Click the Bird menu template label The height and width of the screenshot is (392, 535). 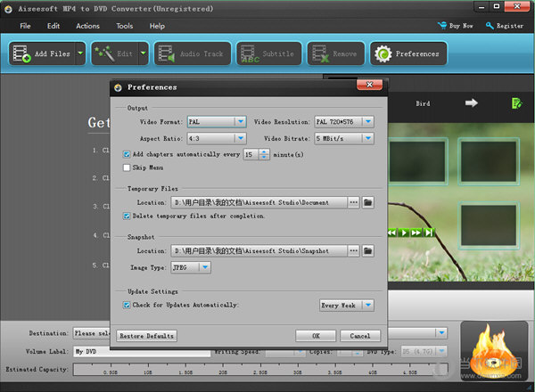pyautogui.click(x=423, y=103)
